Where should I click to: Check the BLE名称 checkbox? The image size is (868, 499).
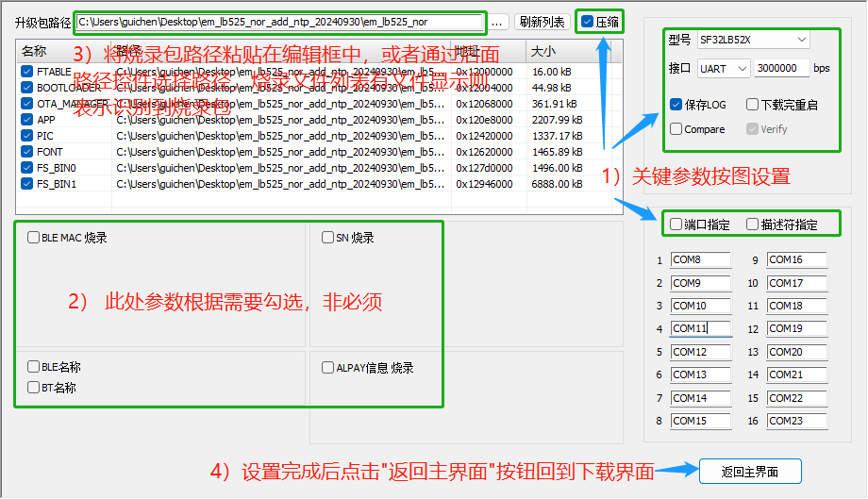coord(34,368)
